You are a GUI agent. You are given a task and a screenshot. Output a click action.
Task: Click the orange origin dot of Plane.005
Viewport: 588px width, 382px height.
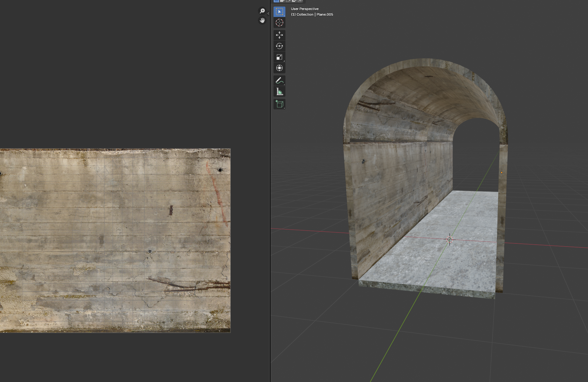tap(501, 172)
